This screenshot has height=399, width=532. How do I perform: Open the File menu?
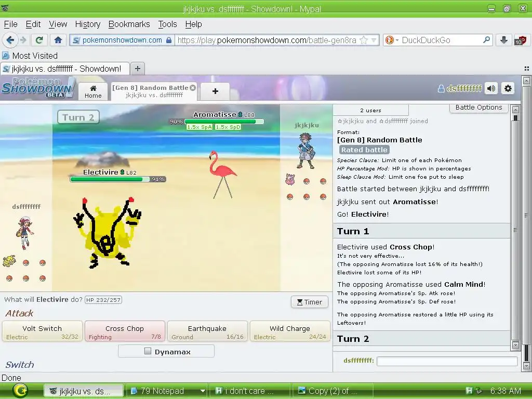click(x=10, y=24)
